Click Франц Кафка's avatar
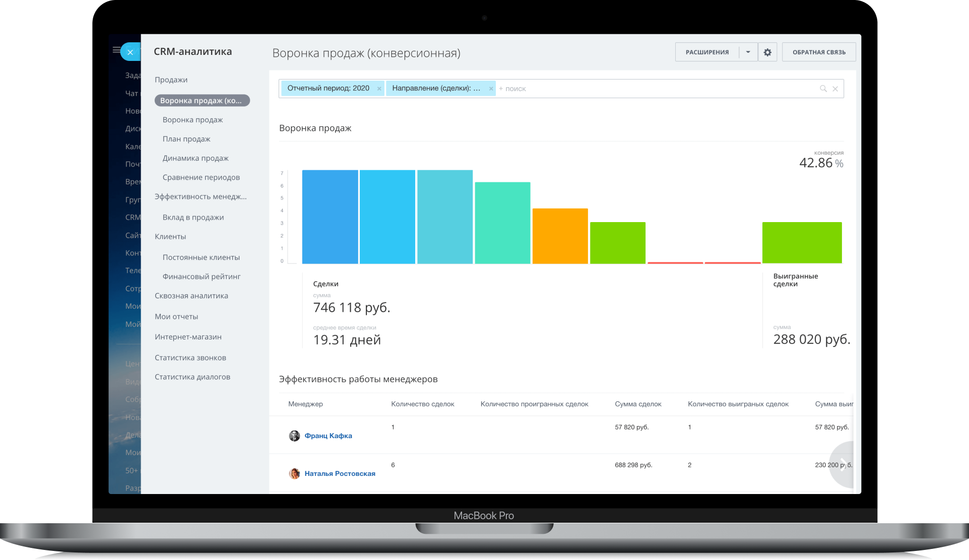This screenshot has width=969, height=560. (x=294, y=436)
